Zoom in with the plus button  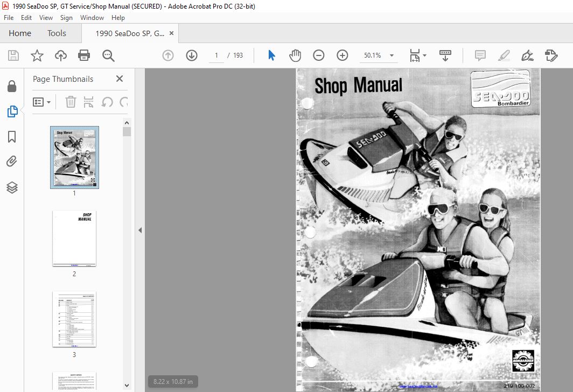pos(343,55)
